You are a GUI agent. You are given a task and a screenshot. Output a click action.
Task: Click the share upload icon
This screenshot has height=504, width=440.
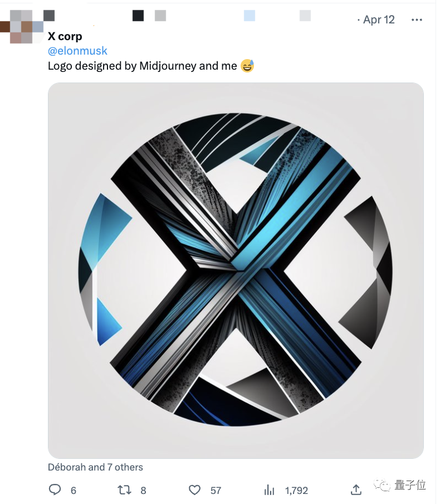(x=356, y=490)
